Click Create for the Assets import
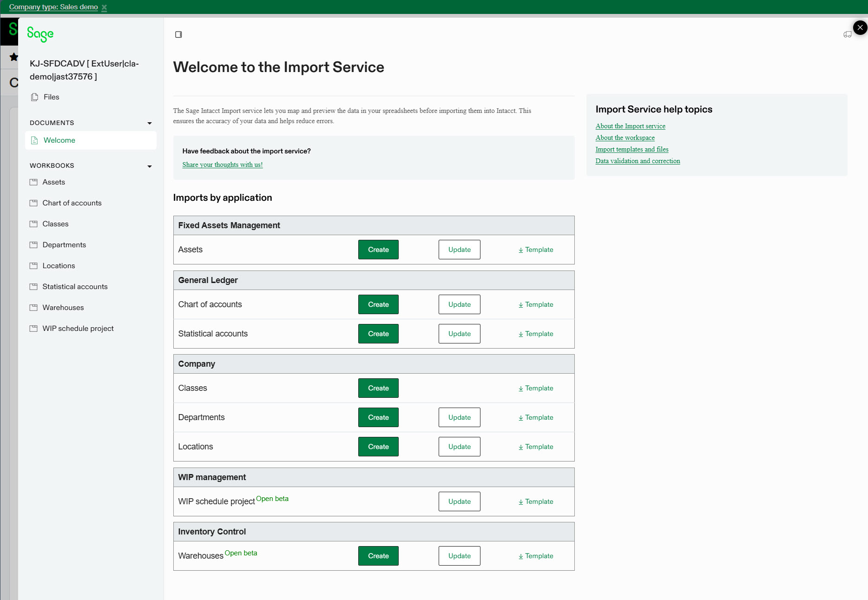 pyautogui.click(x=378, y=250)
